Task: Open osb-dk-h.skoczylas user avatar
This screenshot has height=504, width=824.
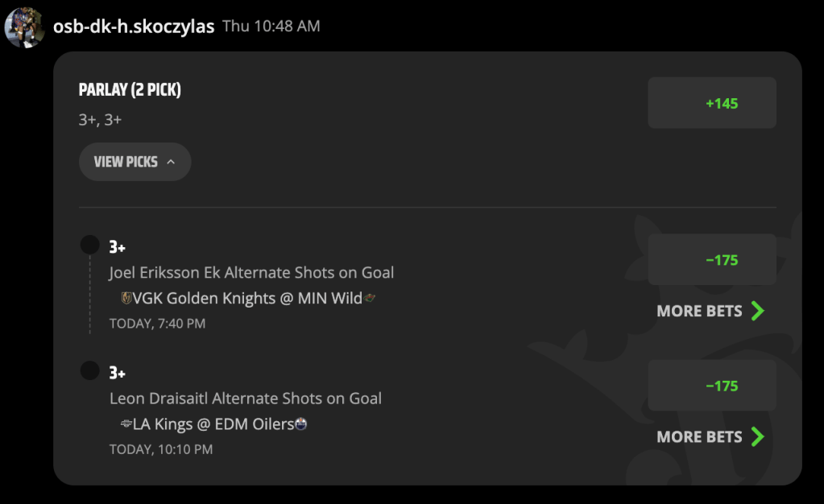Action: point(24,27)
